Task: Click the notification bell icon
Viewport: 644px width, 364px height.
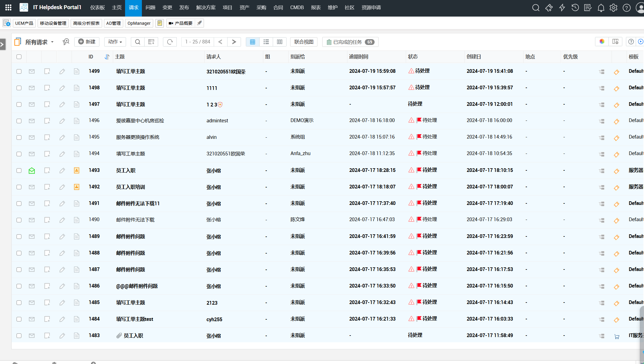Action: click(x=601, y=8)
